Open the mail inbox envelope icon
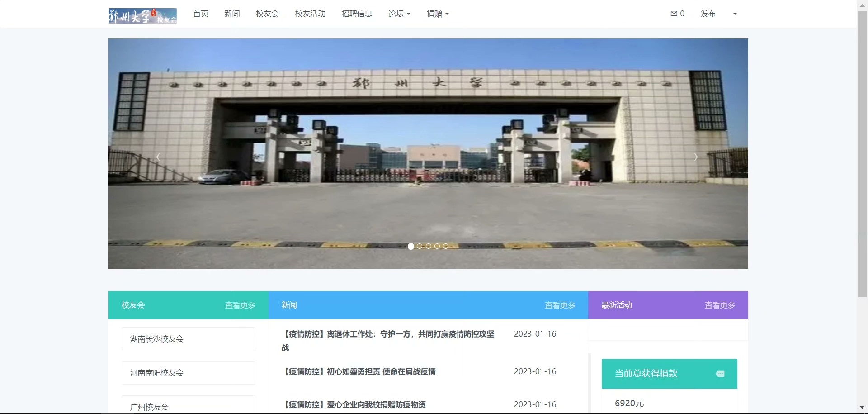Image resolution: width=868 pixels, height=414 pixels. pos(674,14)
